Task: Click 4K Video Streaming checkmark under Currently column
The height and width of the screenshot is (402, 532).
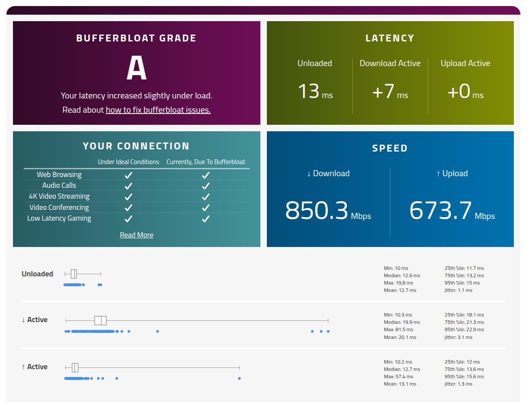Action: [x=206, y=196]
